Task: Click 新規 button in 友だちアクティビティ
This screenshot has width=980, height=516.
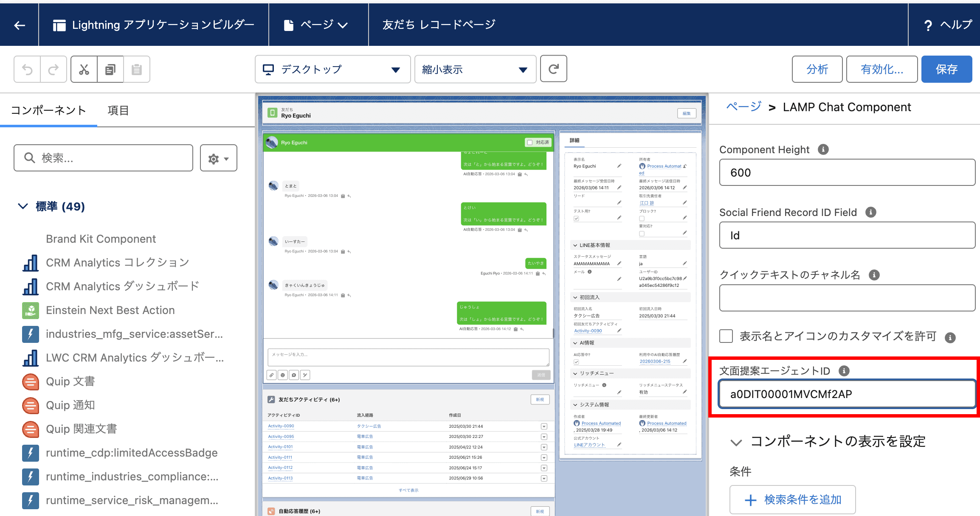Action: tap(540, 399)
